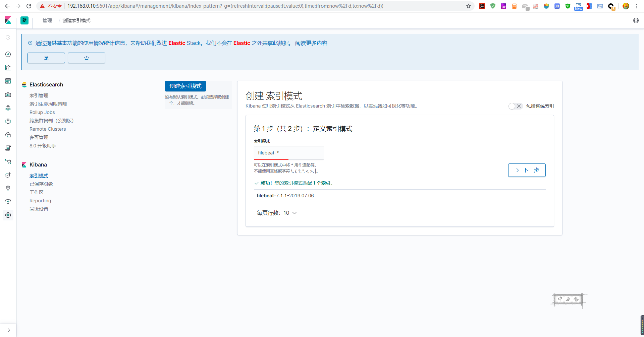This screenshot has width=644, height=337.
Task: Click 管理 breadcrumb
Action: (x=47, y=20)
